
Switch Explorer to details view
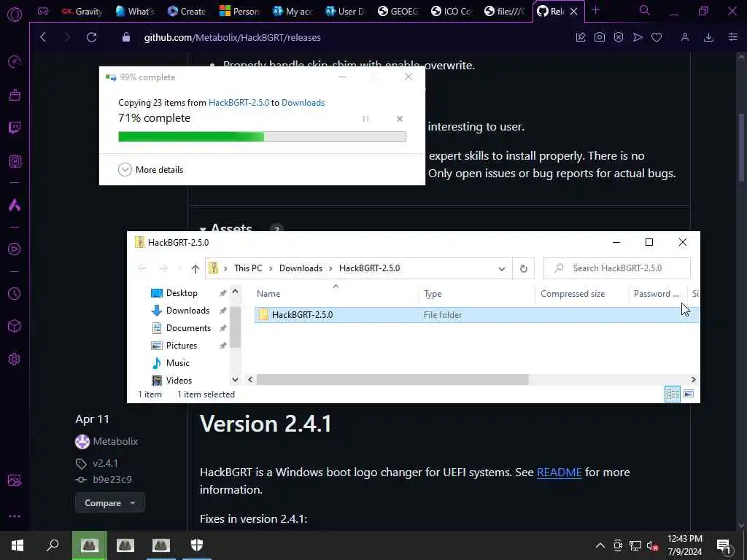coord(672,394)
